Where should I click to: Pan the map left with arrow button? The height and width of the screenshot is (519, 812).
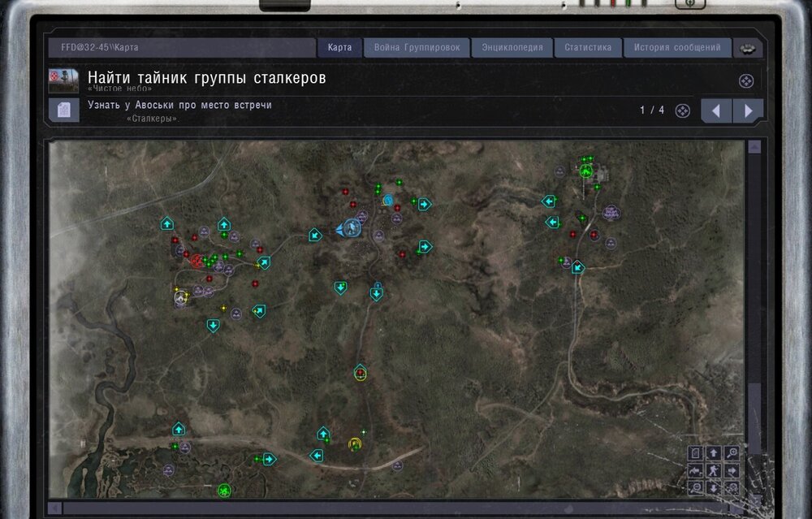[x=696, y=470]
